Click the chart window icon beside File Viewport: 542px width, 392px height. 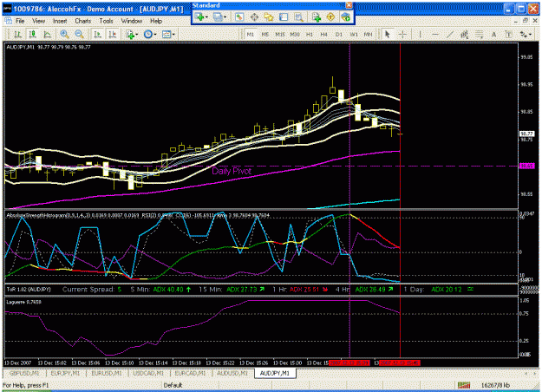[x=8, y=21]
